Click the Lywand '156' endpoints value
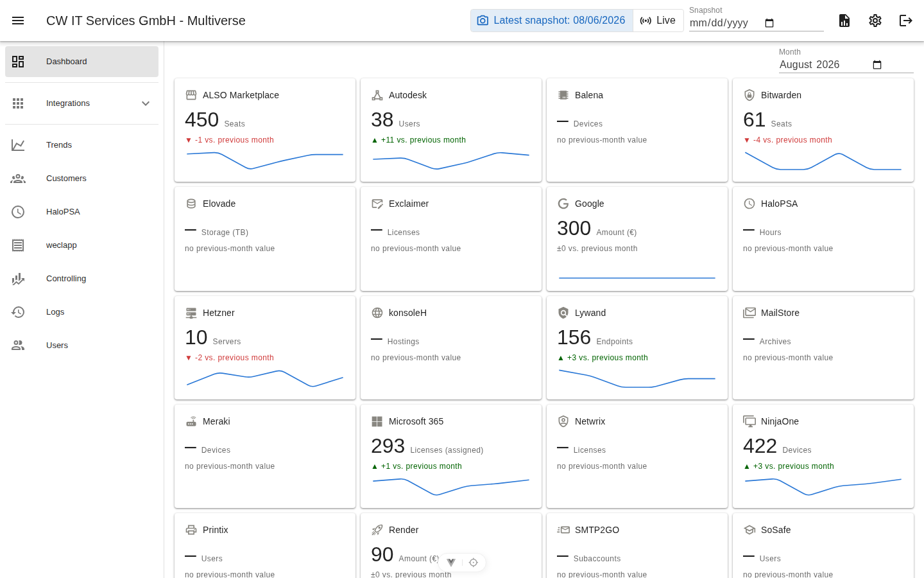The width and height of the screenshot is (924, 578). pyautogui.click(x=574, y=338)
